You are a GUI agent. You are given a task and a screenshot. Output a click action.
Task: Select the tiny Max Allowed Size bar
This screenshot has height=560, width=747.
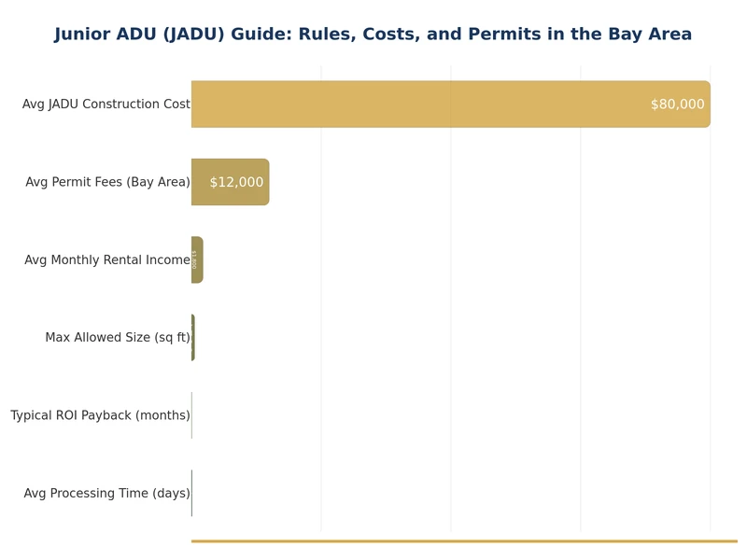pos(193,338)
